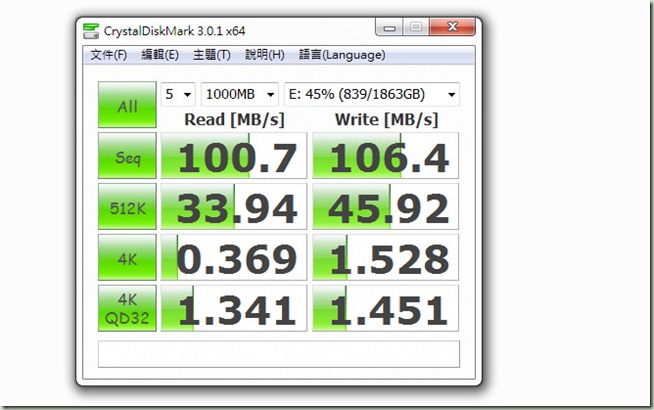Viewport: 654px width, 410px height.
Task: Click the 4K QD32 write result 1.451
Action: point(385,308)
